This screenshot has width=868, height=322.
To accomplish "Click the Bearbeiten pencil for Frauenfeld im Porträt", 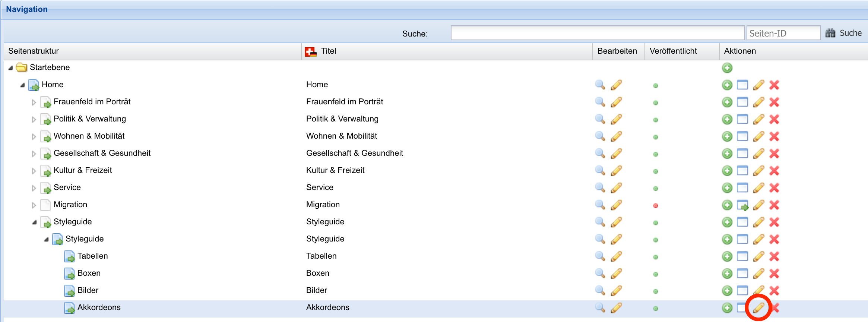I will [616, 102].
